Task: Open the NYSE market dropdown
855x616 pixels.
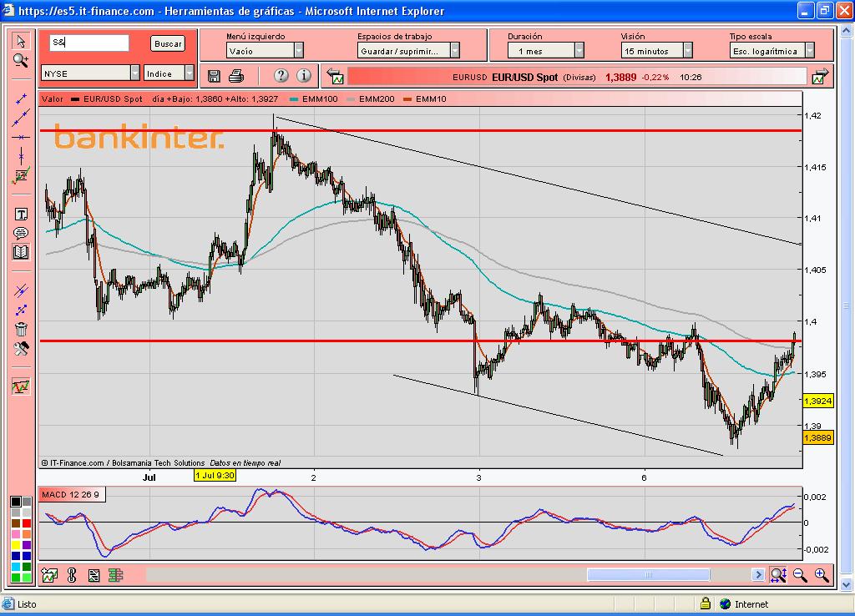Action: click(x=90, y=73)
